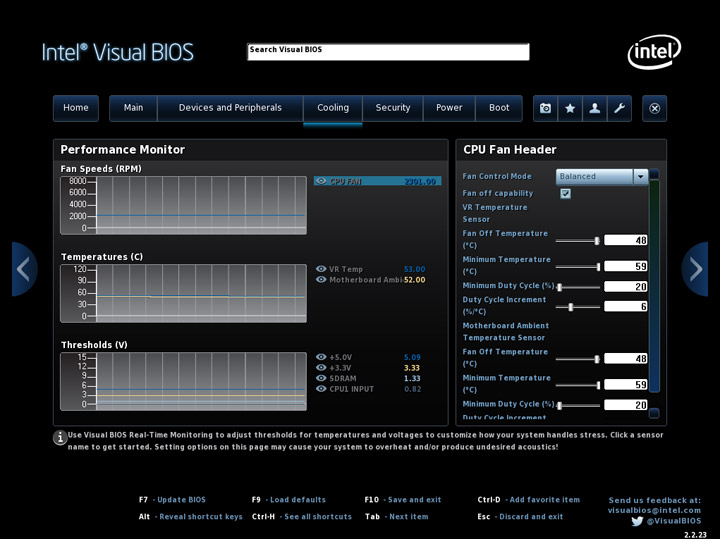Click the visualbios@intel.com feedback link
720x539 pixels.
click(654, 510)
